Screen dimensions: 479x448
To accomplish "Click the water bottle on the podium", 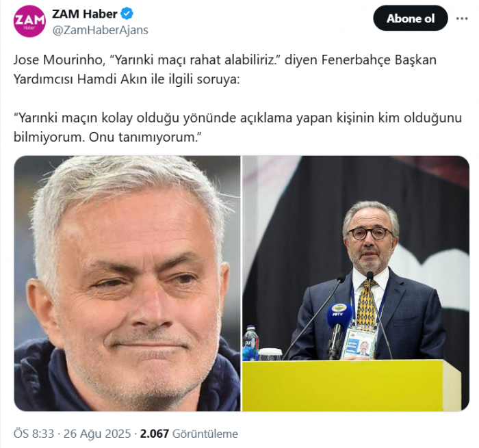I will click(250, 343).
